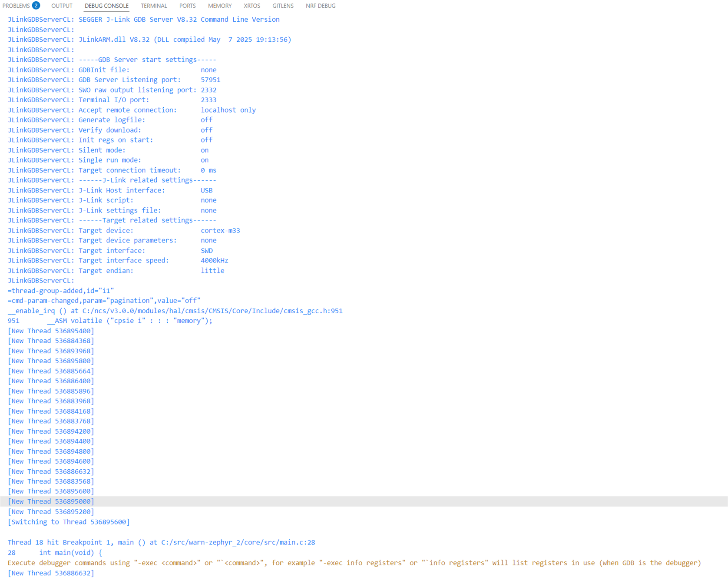Select the NRF DEBUG tab
The width and height of the screenshot is (728, 584).
coord(321,6)
